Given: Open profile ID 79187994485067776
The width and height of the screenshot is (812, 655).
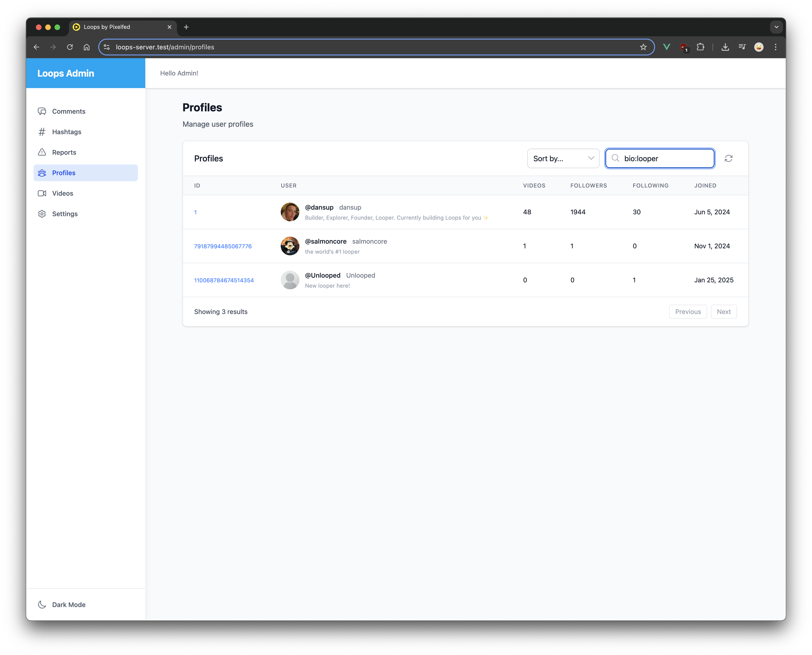Looking at the screenshot, I should pos(223,246).
